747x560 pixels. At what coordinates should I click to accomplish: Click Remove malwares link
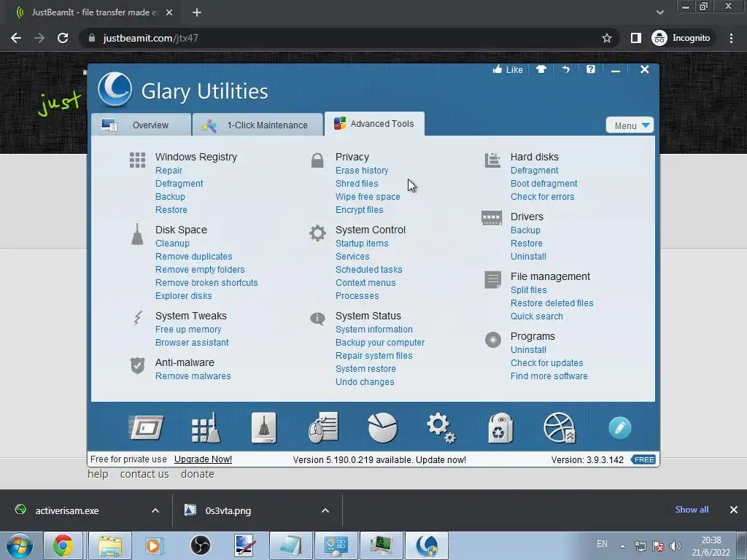(x=193, y=376)
